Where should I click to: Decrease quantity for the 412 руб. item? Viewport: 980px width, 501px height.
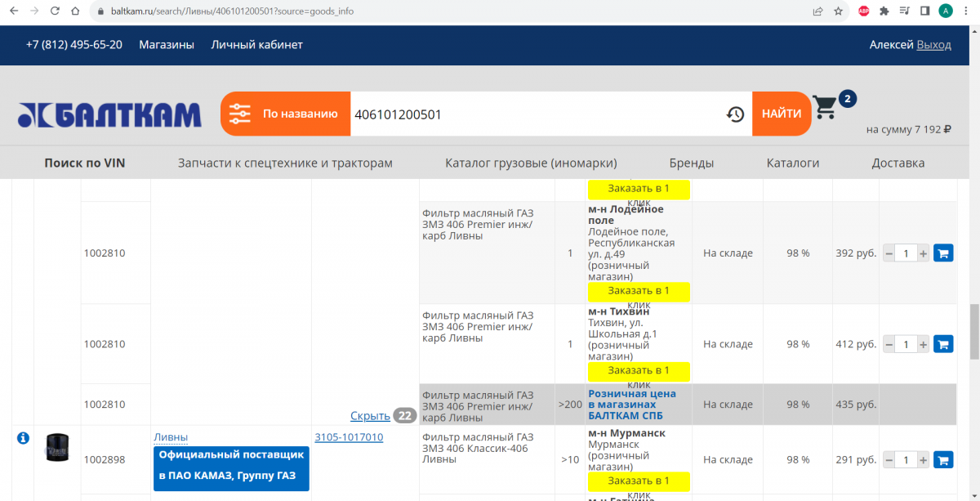[x=889, y=344]
